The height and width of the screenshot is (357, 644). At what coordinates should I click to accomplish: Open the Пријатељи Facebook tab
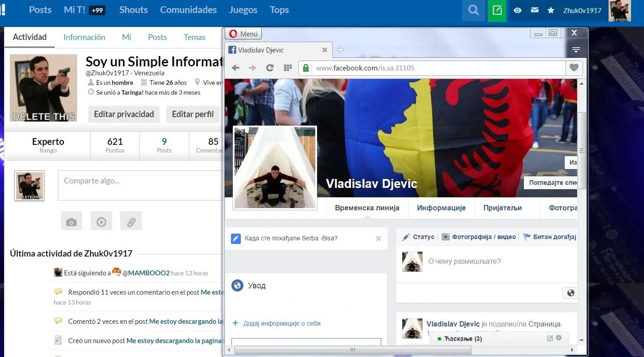click(503, 208)
